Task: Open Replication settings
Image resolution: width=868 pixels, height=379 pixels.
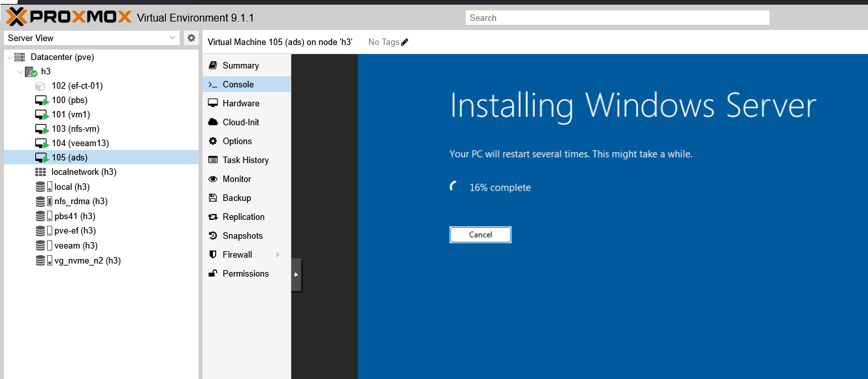Action: (x=246, y=217)
